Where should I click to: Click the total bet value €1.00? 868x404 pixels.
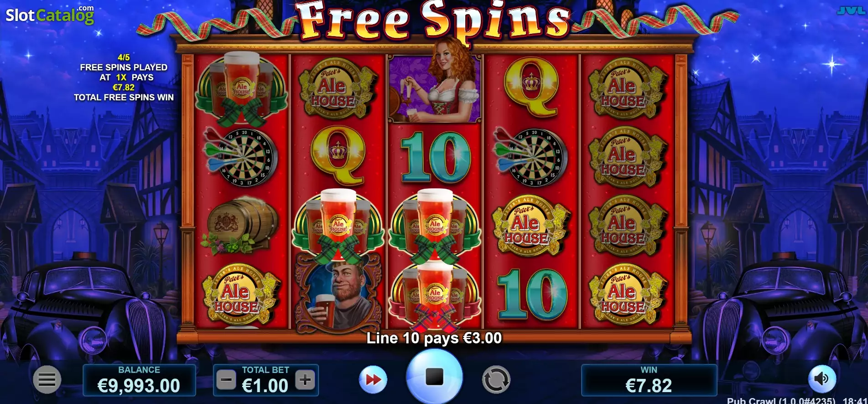265,386
